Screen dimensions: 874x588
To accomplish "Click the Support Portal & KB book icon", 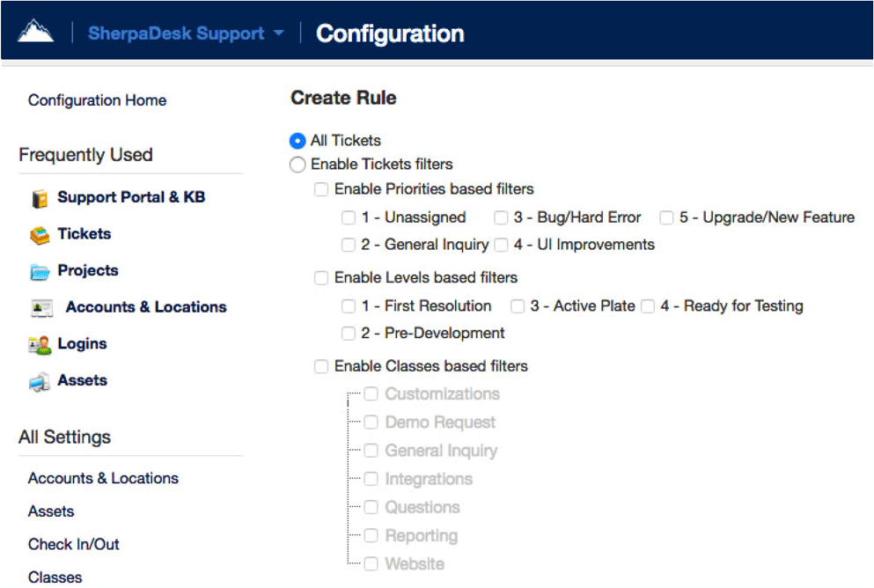I will click(39, 198).
